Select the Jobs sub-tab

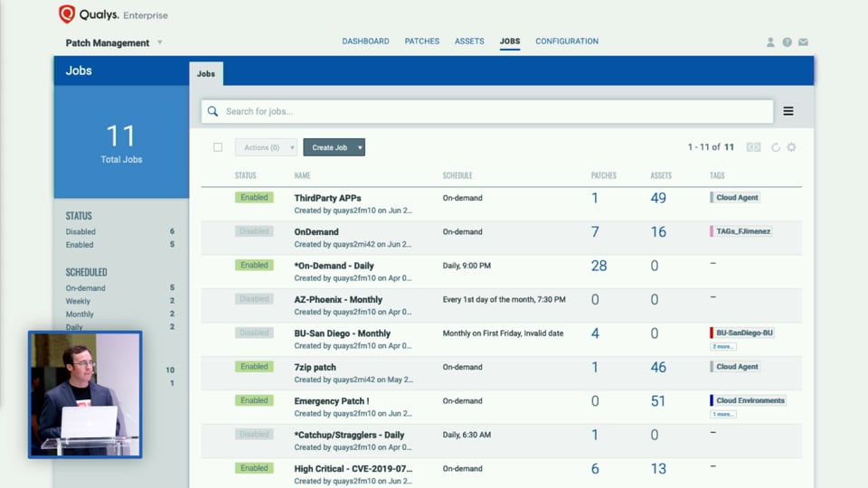(x=206, y=73)
